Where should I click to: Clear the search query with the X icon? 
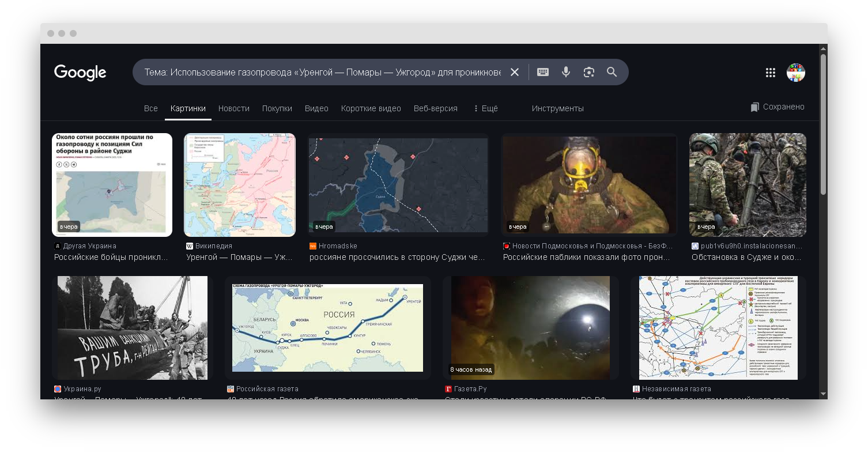515,72
